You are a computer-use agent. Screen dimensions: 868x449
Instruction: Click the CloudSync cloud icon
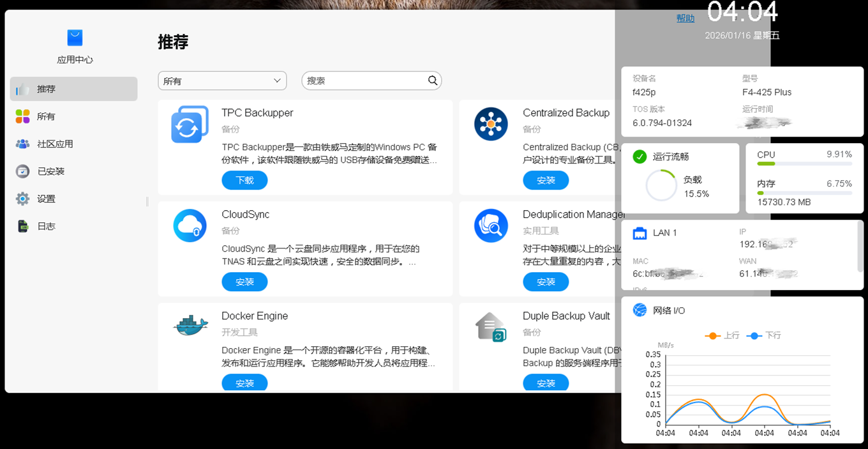tap(190, 225)
